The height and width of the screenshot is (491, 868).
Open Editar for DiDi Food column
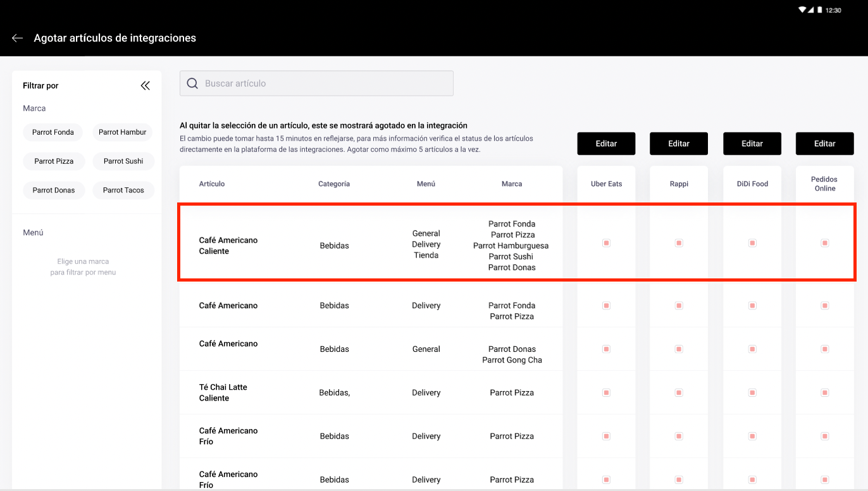click(752, 144)
